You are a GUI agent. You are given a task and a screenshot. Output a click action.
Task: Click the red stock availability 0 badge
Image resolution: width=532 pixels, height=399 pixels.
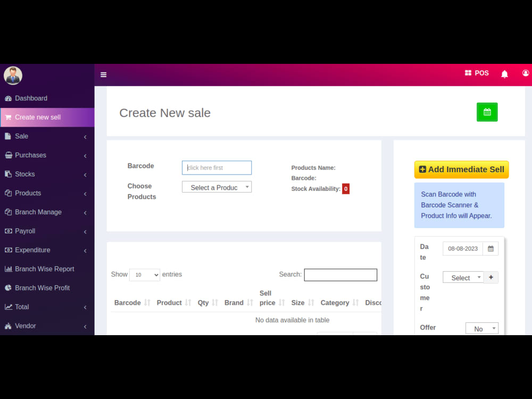click(x=346, y=189)
